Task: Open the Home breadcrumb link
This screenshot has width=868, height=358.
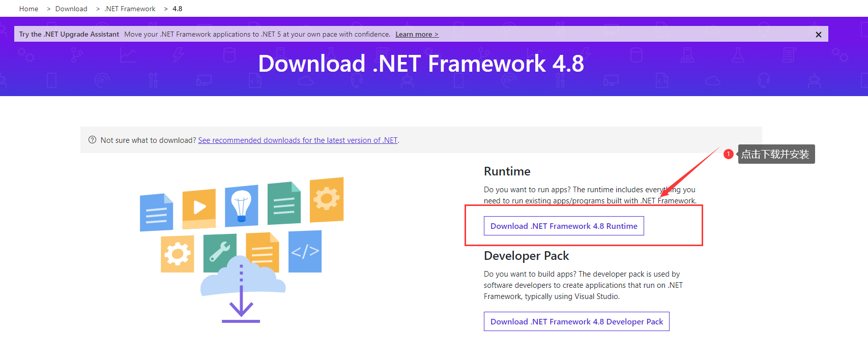Action: 28,9
